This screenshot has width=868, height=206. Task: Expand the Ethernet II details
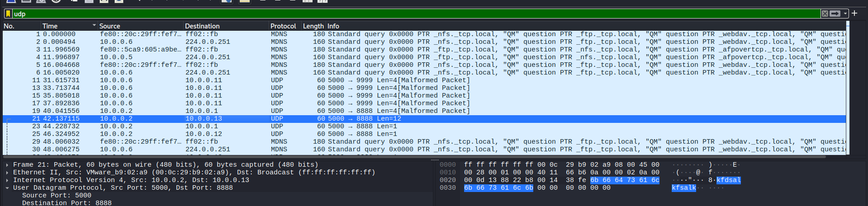pos(7,173)
